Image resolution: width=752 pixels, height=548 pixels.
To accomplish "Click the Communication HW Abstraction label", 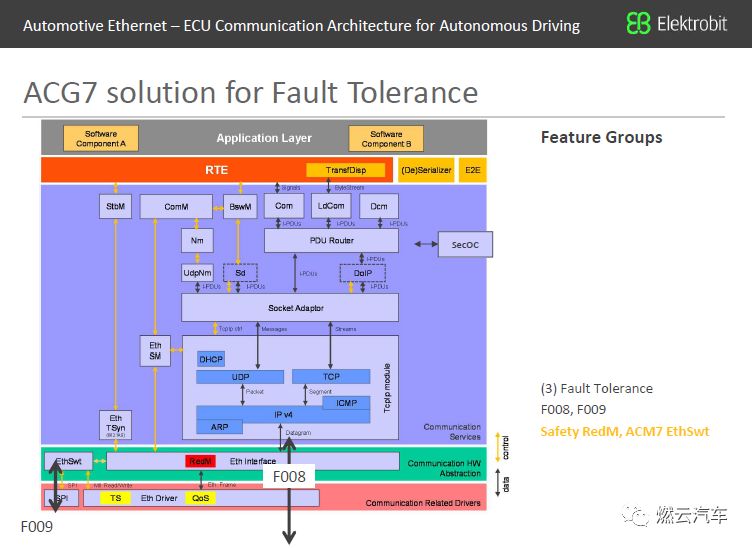I will [444, 468].
